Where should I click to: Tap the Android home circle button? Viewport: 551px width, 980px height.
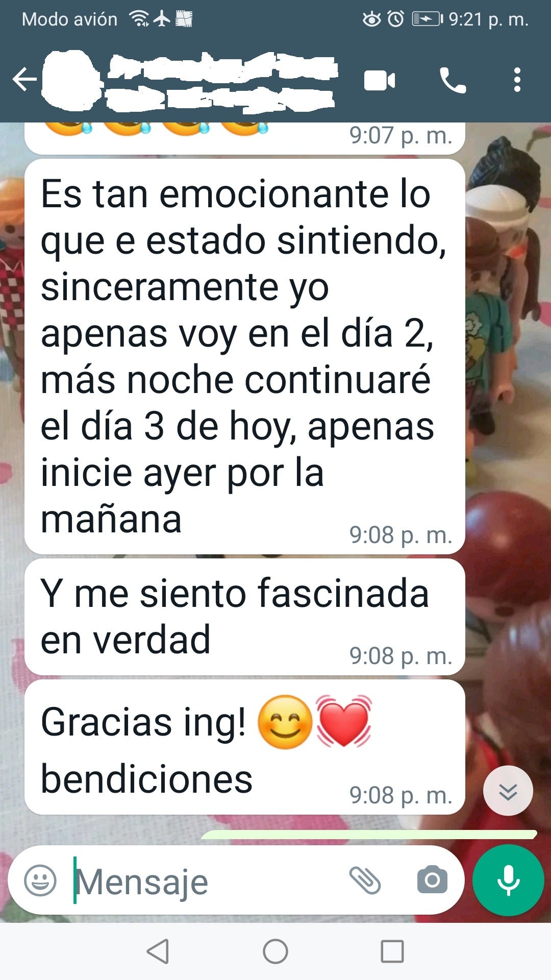pos(275,951)
